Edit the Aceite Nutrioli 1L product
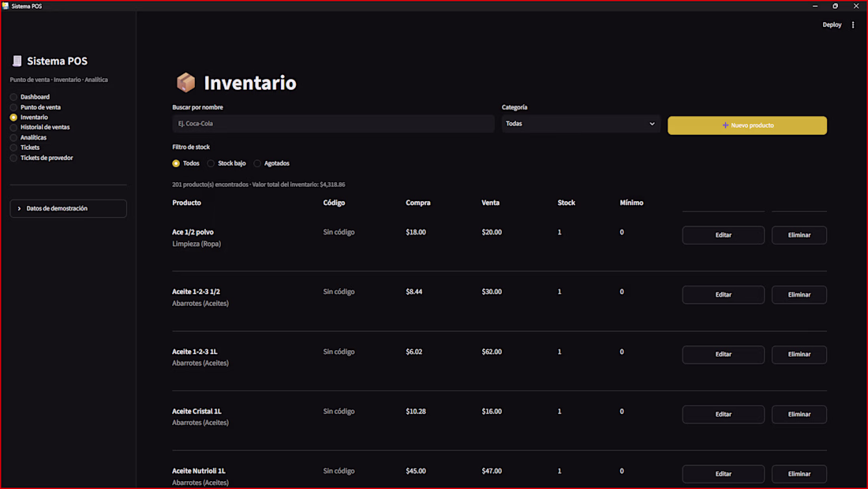The image size is (868, 489). (x=723, y=474)
